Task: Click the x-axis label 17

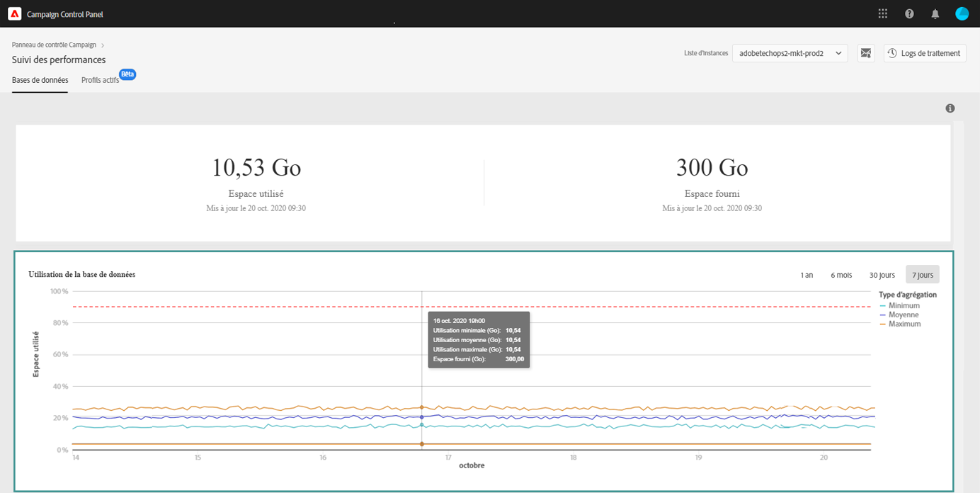Action: (448, 458)
